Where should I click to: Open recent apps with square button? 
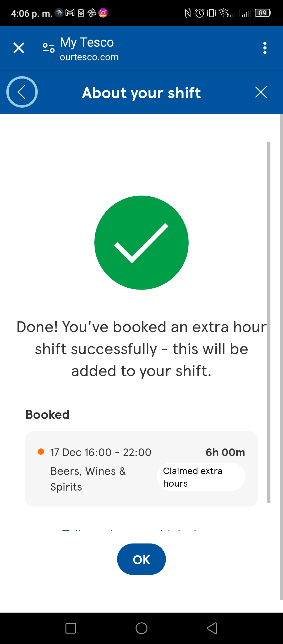pyautogui.click(x=71, y=628)
